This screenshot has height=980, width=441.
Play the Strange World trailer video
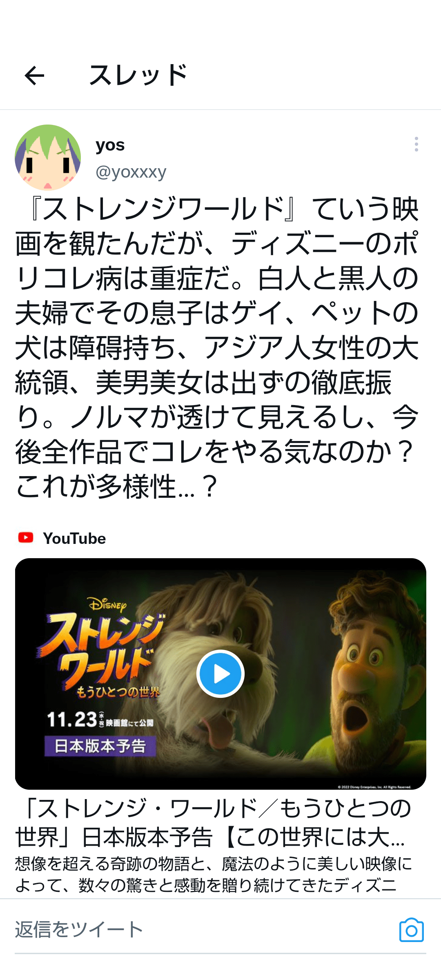(220, 673)
